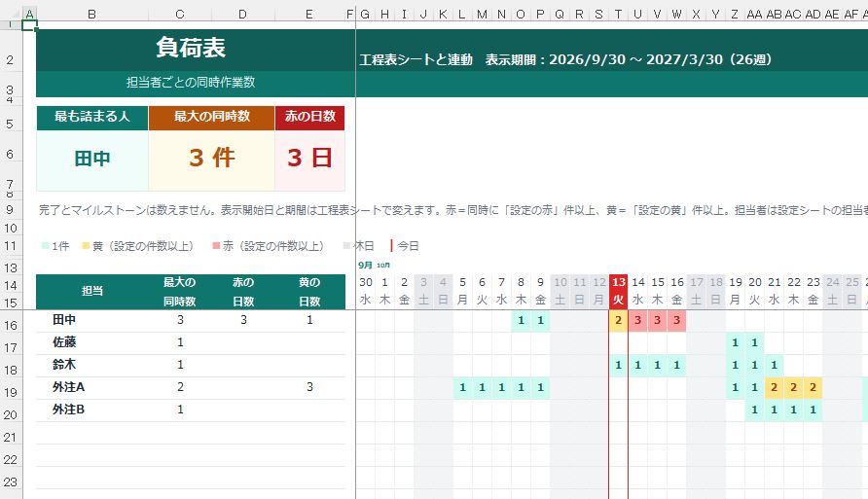Click the 9月 month label
Viewport: 868px width, 499px height.
point(365,266)
